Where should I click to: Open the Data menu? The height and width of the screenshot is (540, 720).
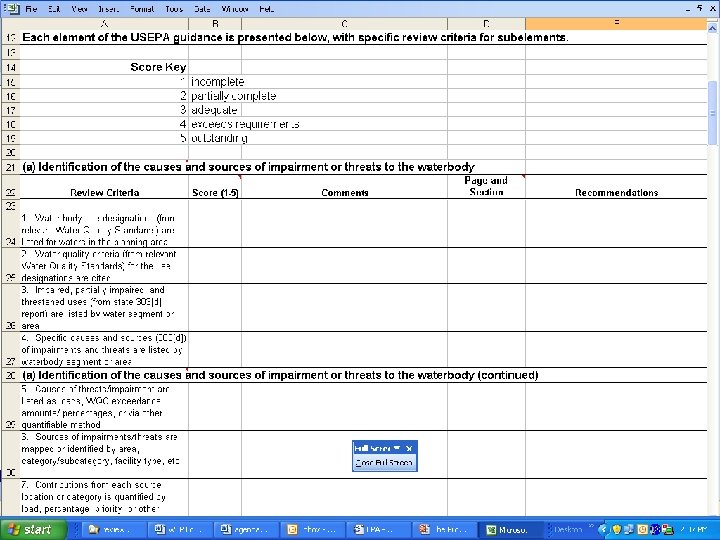point(202,9)
